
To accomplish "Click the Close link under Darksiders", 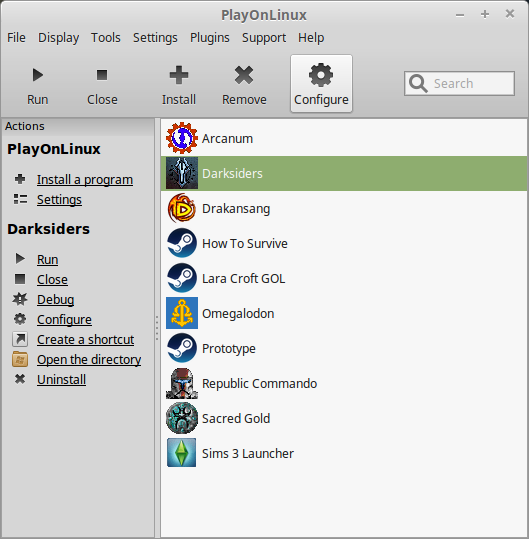I will [x=52, y=279].
